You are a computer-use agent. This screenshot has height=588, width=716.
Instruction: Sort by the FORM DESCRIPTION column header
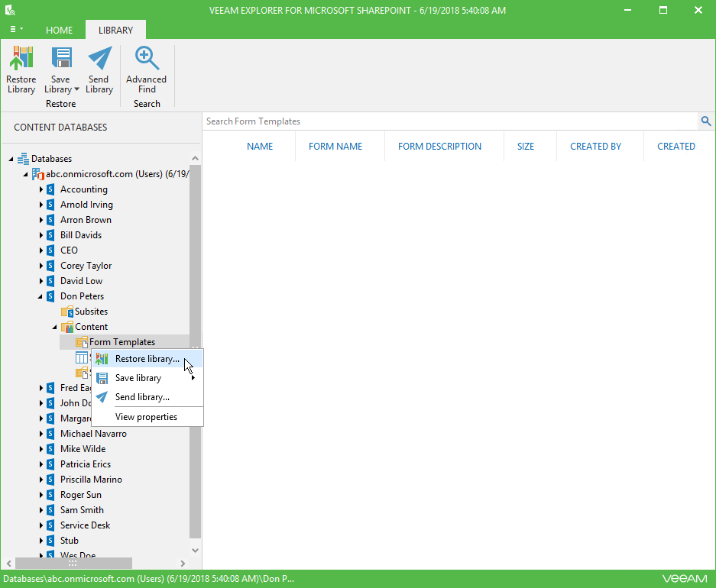439,147
